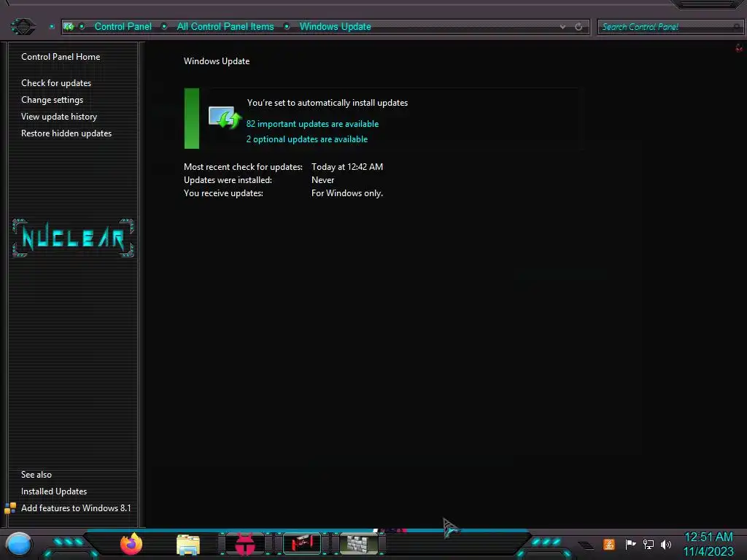This screenshot has height=560, width=747.
Task: Expand the address bar history dropdown
Action: click(x=562, y=27)
